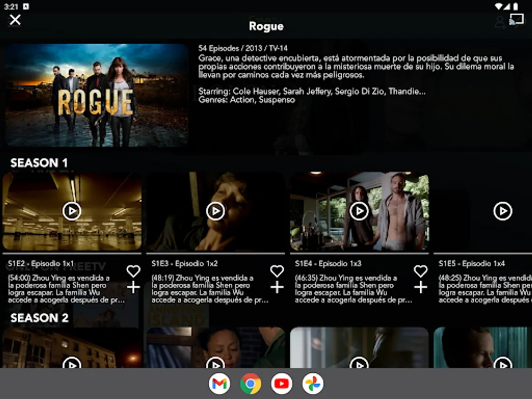This screenshot has width=532, height=399.
Task: Play episode S1E3 Episodio 1x2
Action: coord(215,211)
